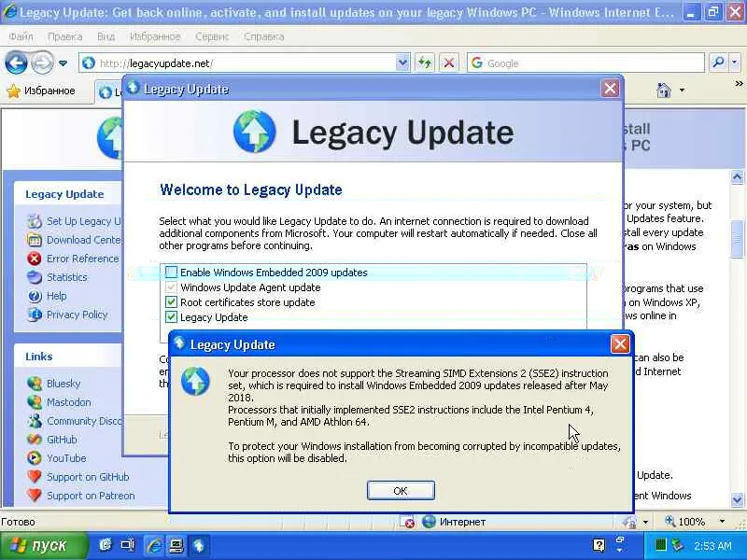Expand the address bar URL dropdown
Image resolution: width=747 pixels, height=560 pixels.
click(x=402, y=63)
